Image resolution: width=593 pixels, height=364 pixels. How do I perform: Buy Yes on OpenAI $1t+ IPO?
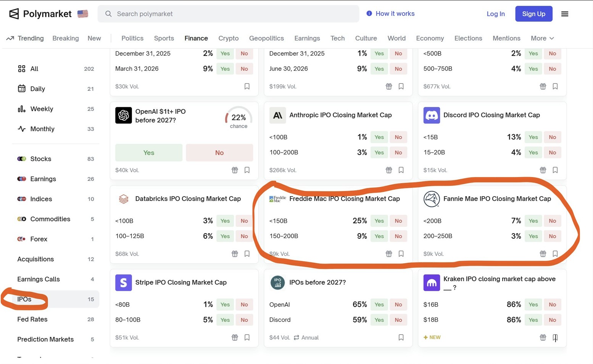click(149, 153)
